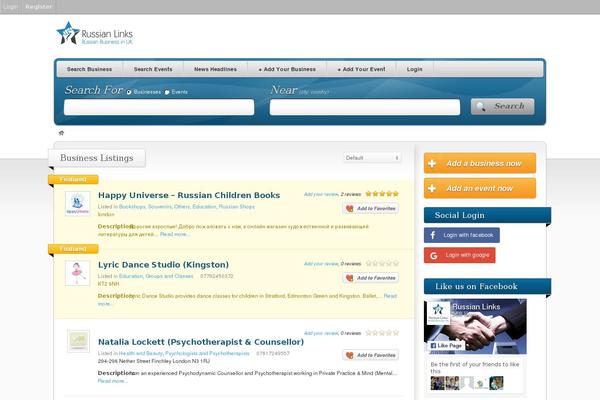Open Search Business menu item
The width and height of the screenshot is (600, 400).
(90, 69)
